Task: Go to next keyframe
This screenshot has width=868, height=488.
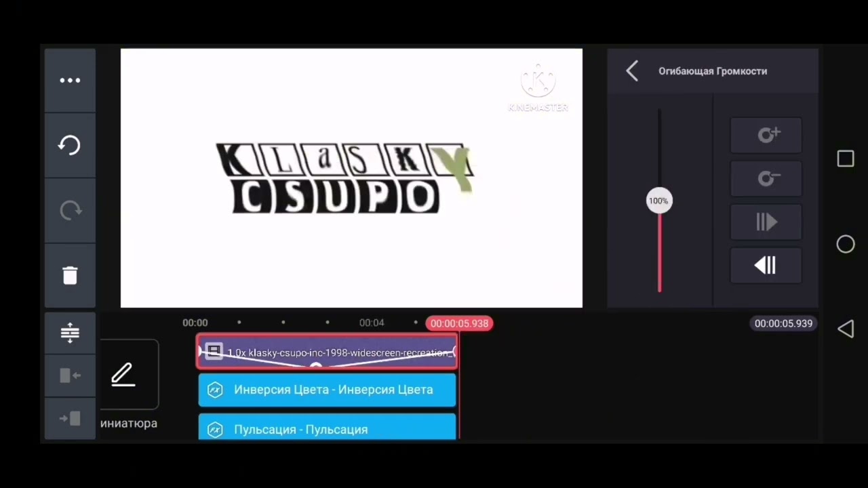Action: click(766, 222)
